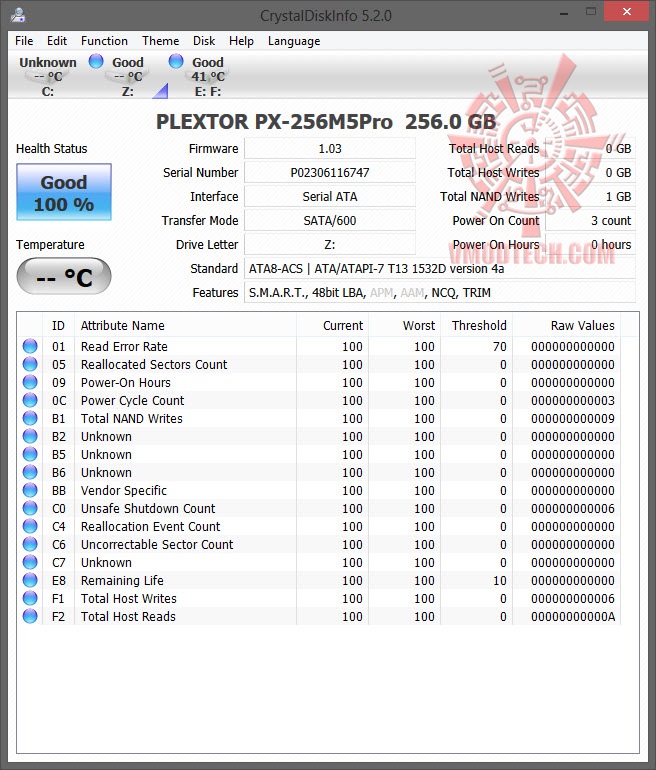Select the Vendor Specific attribute text
The height and width of the screenshot is (770, 656).
tap(124, 491)
